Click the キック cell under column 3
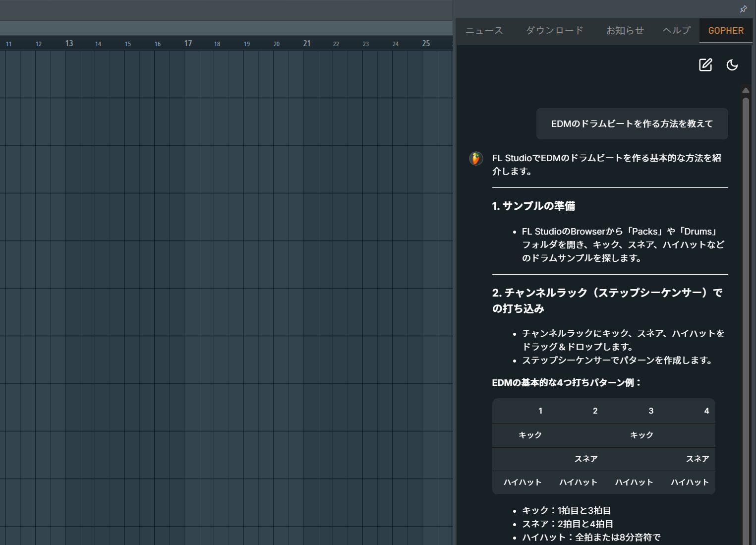The width and height of the screenshot is (756, 545). pos(641,435)
